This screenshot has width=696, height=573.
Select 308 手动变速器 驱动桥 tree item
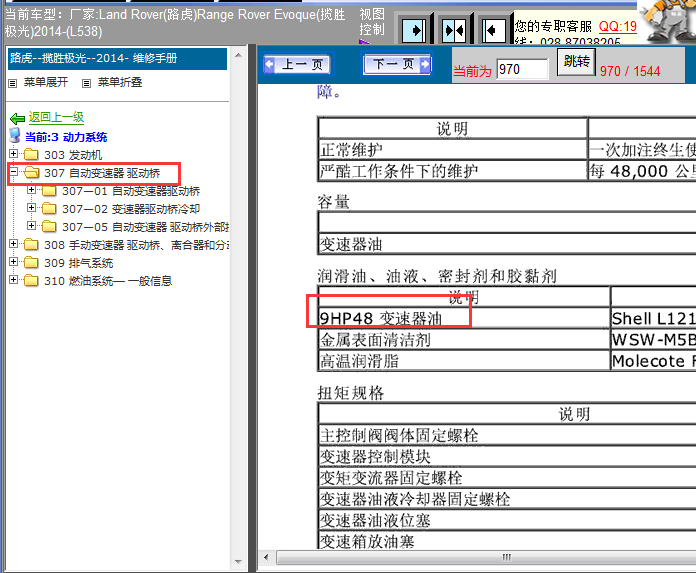(137, 245)
